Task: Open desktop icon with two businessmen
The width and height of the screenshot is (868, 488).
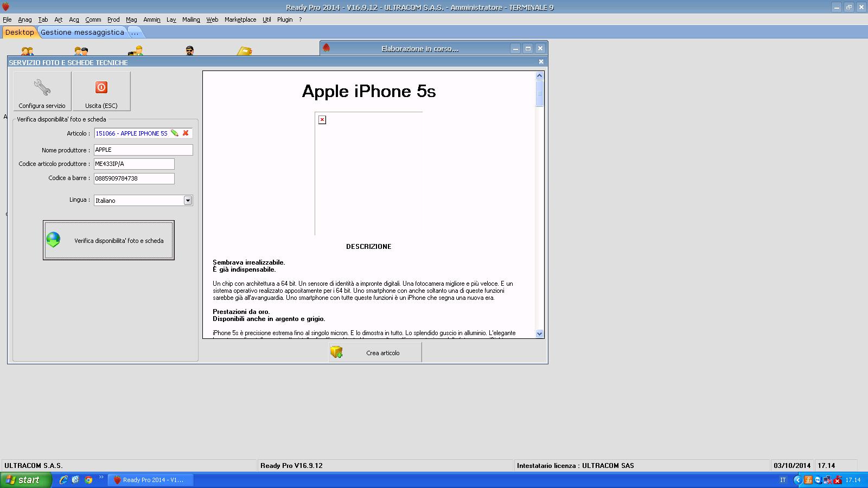Action: tap(81, 52)
